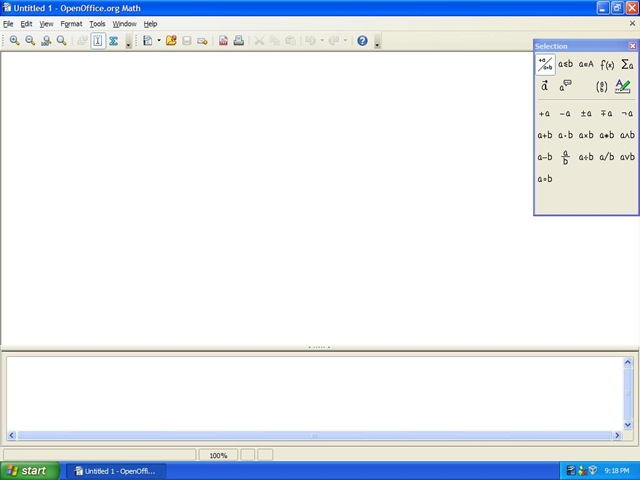The height and width of the screenshot is (480, 640).
Task: Click the Open file folder icon
Action: (x=171, y=40)
